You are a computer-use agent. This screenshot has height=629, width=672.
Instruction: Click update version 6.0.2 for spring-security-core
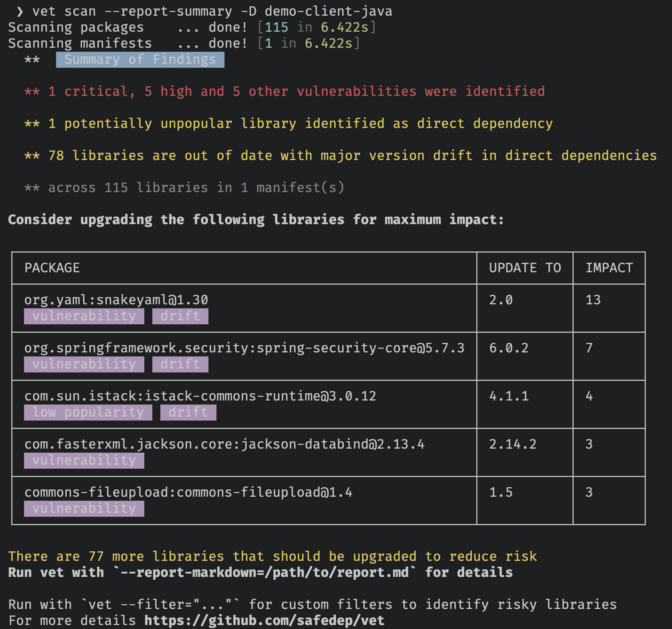pos(508,348)
